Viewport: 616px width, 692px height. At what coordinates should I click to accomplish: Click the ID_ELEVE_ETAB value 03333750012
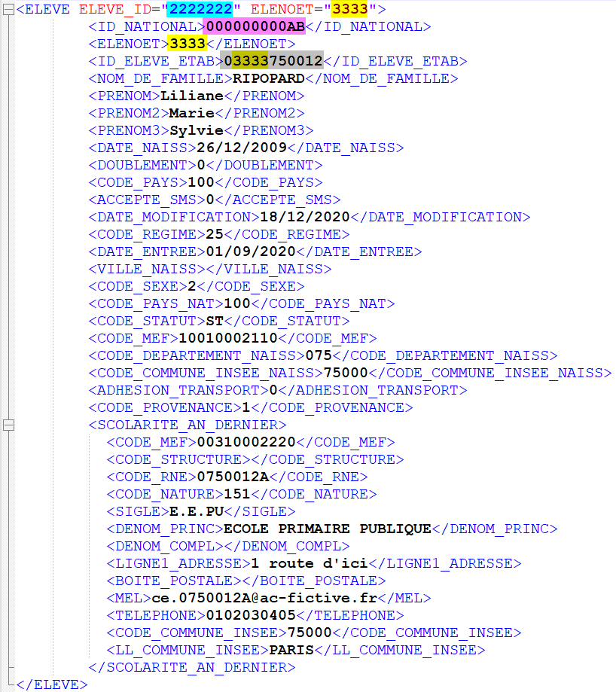(x=273, y=61)
